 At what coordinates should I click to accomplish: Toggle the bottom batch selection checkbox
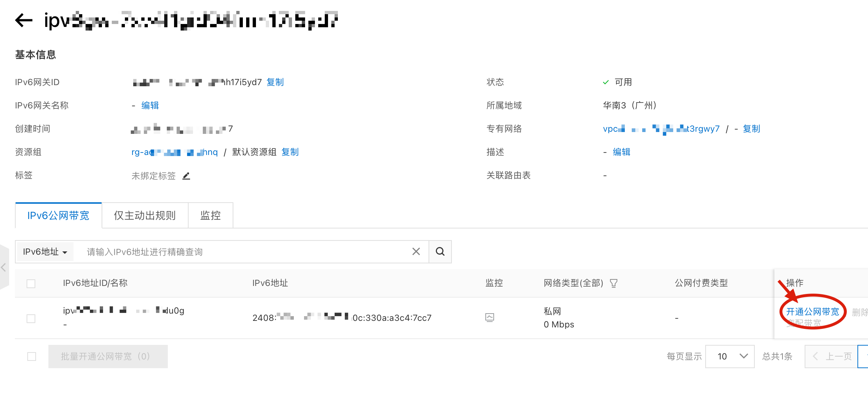coord(32,357)
